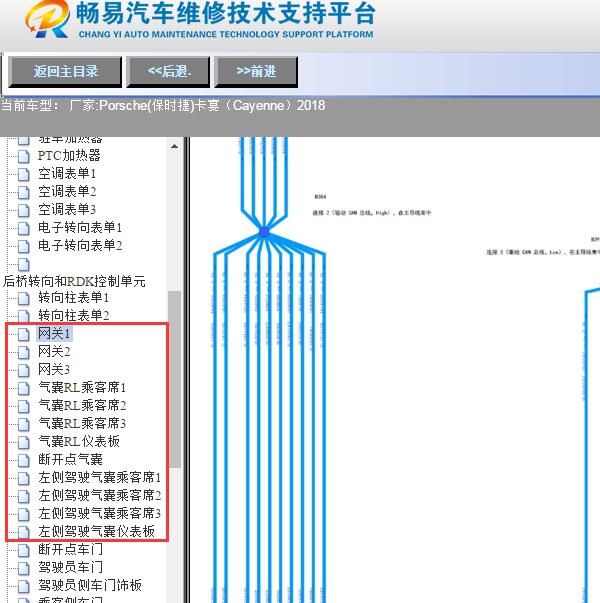
Task: Open 左侧驾驶气囊仪表板 diagram
Action: pyautogui.click(x=97, y=531)
